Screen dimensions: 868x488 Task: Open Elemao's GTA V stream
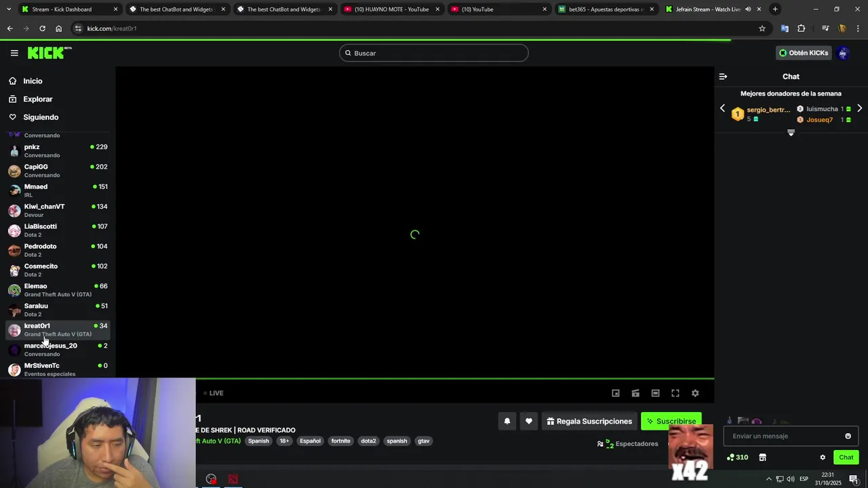(x=58, y=289)
